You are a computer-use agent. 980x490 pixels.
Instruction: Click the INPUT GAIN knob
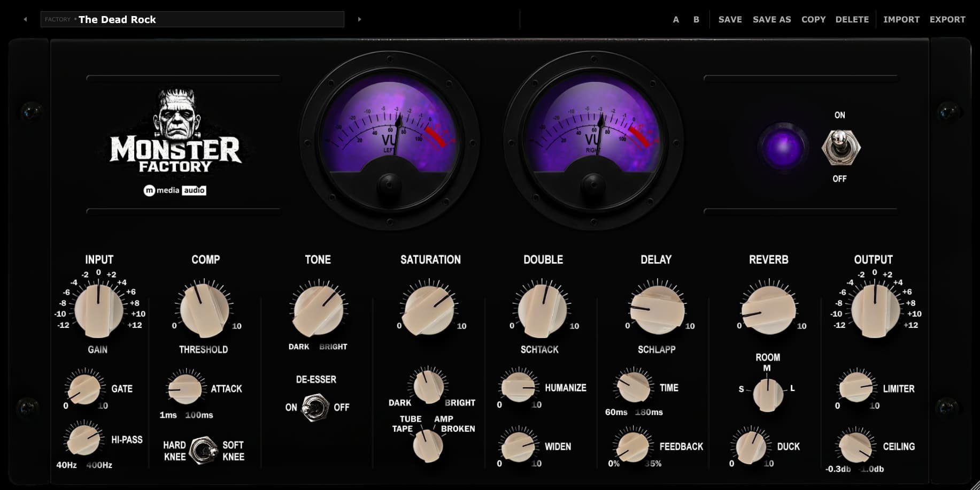(98, 310)
